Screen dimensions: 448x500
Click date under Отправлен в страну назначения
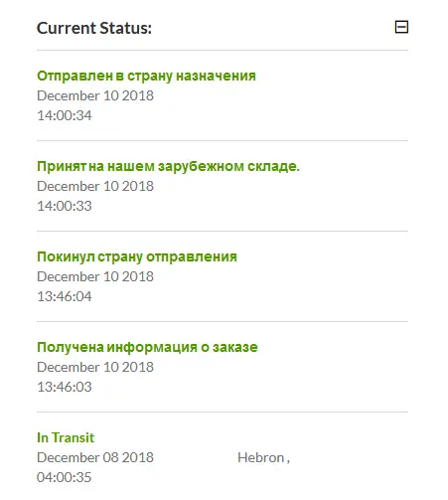[95, 95]
